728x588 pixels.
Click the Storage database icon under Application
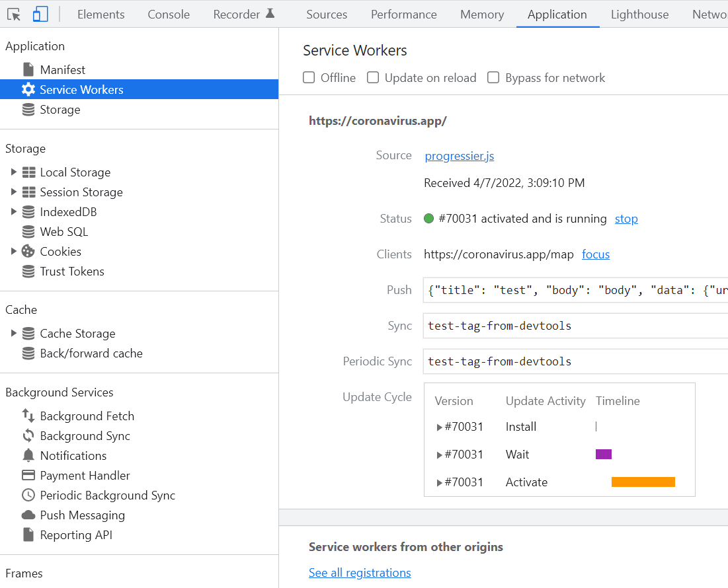(28, 110)
